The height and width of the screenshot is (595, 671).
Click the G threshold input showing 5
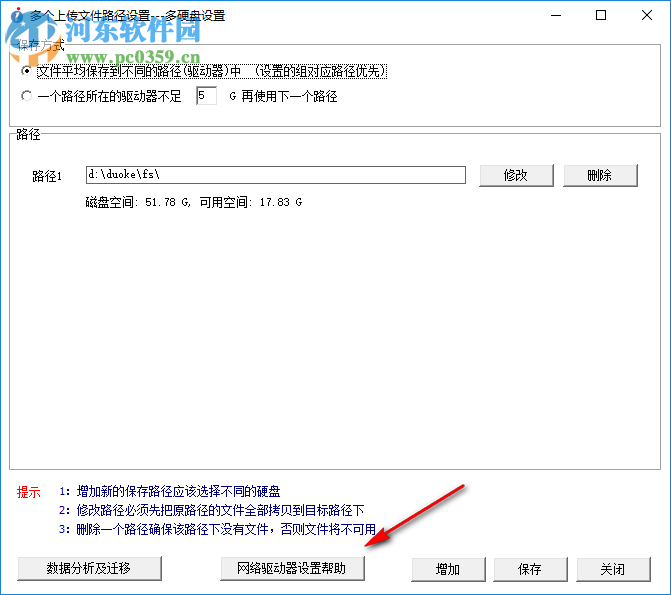pos(206,95)
